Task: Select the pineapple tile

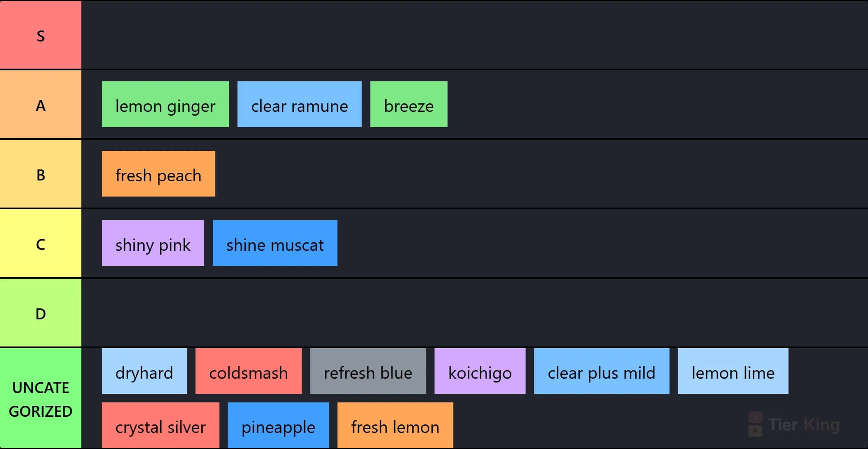Action: point(278,425)
